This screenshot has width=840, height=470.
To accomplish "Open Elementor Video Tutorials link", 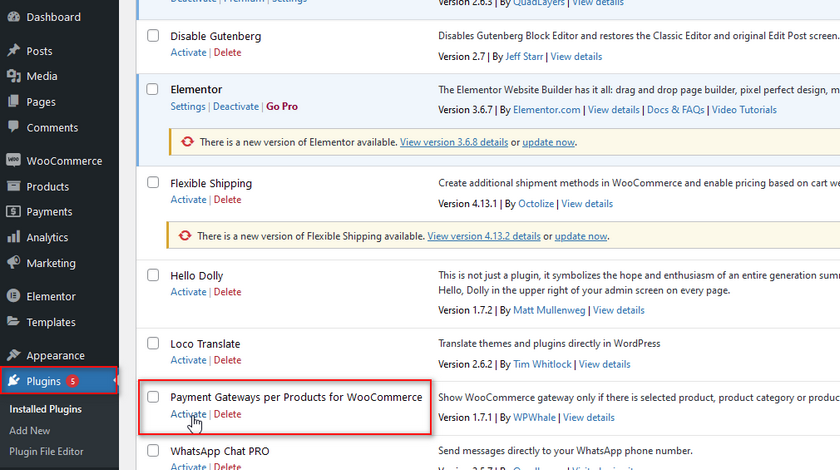I will click(744, 110).
